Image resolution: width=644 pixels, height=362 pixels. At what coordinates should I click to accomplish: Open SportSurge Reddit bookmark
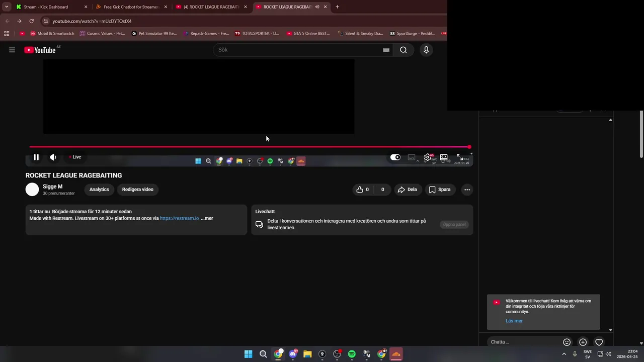pos(413,34)
